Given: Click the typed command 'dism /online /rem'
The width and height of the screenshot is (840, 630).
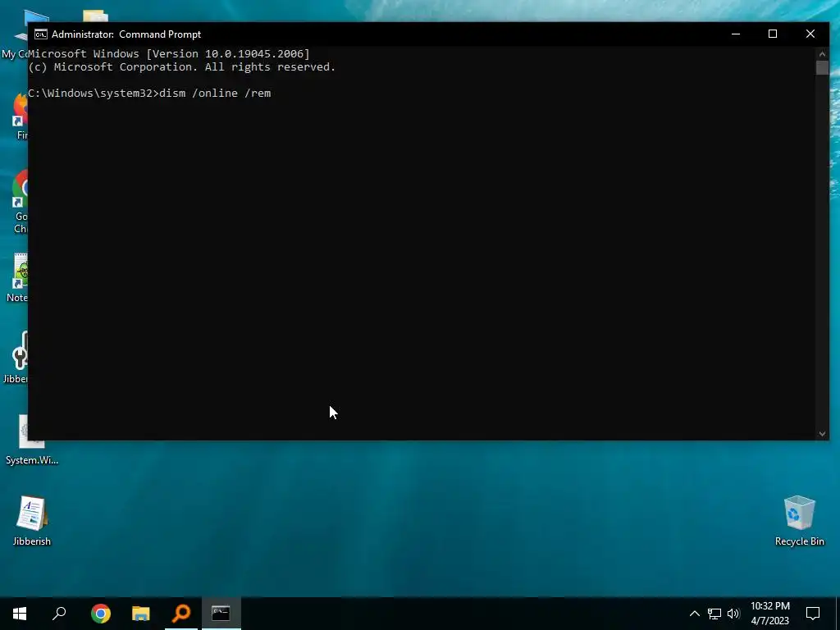Looking at the screenshot, I should [x=215, y=94].
